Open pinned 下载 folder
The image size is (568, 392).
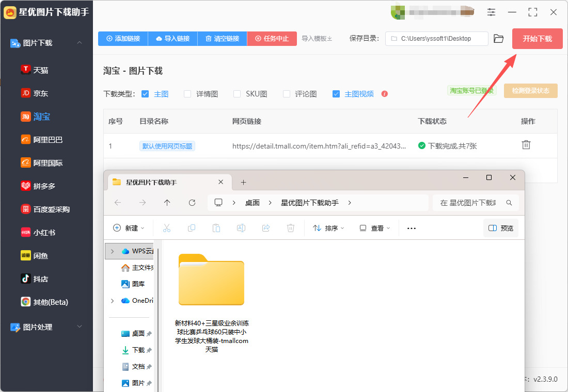136,350
